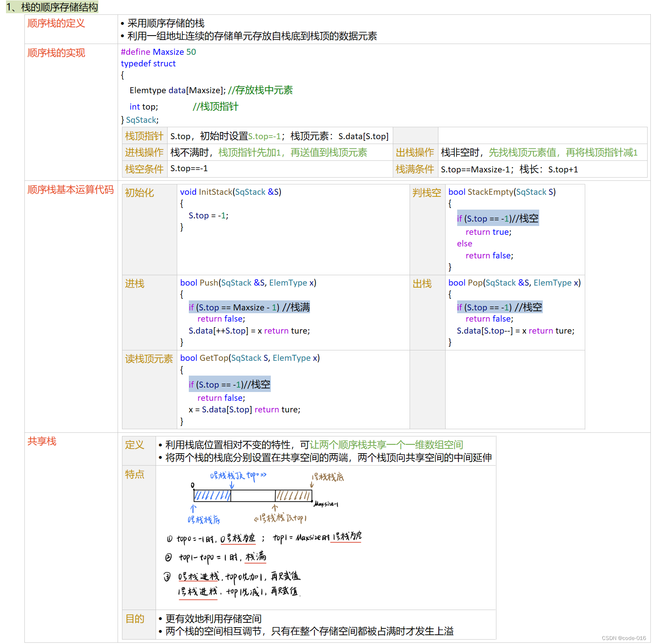The height and width of the screenshot is (644, 652).
Task: Click the line 'S.data[++S.top] = x return ture;'
Action: coord(249,331)
